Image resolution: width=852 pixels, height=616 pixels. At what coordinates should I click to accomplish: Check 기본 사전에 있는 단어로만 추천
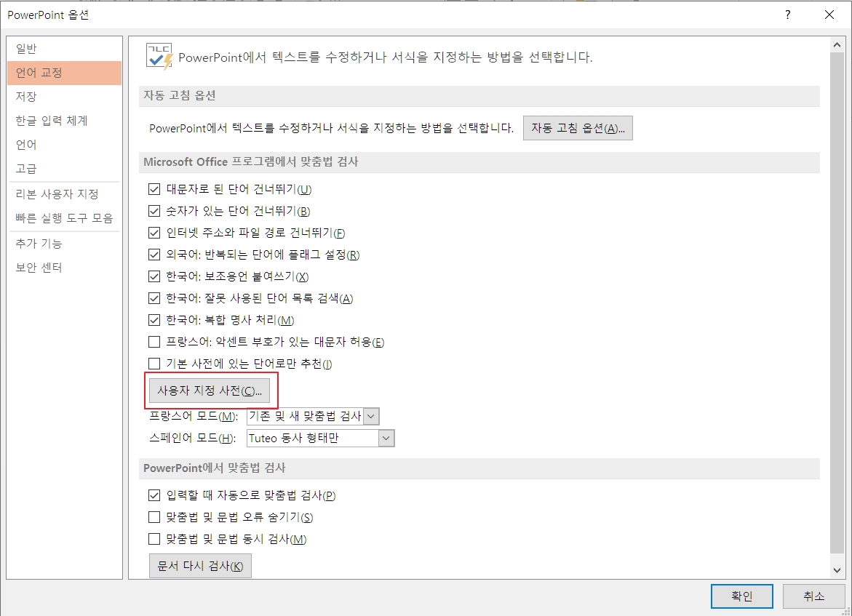point(154,364)
